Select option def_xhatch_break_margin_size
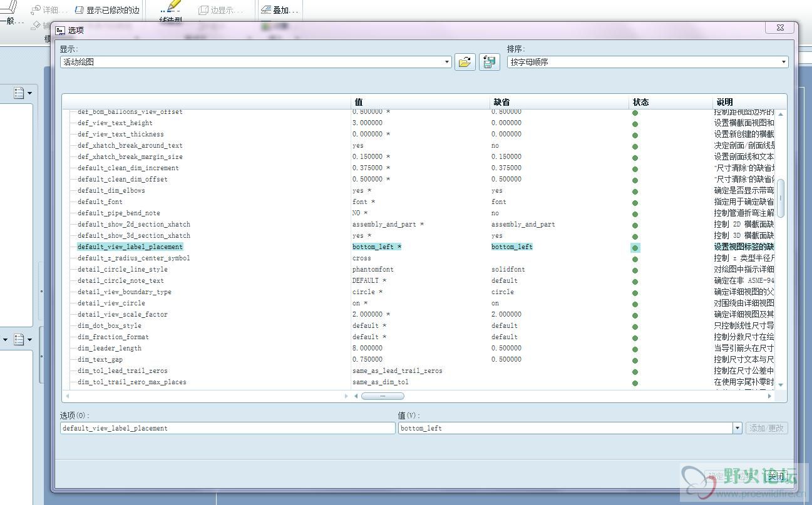The width and height of the screenshot is (812, 505). [x=130, y=157]
